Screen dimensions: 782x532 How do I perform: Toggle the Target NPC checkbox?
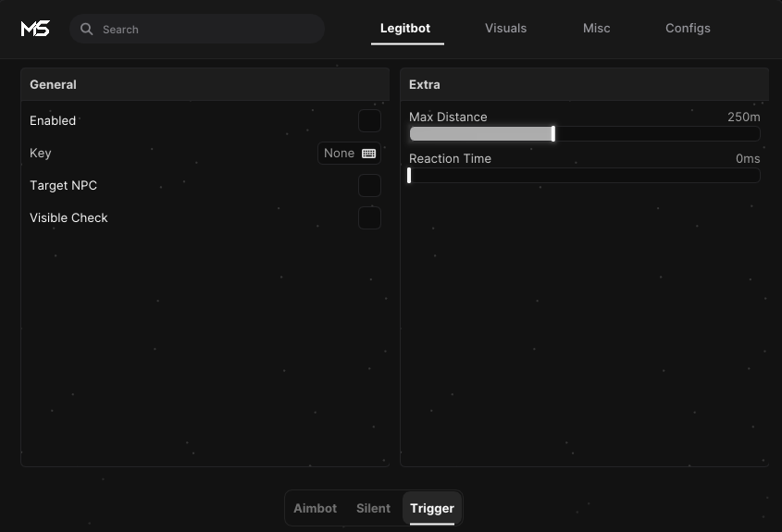(x=369, y=185)
